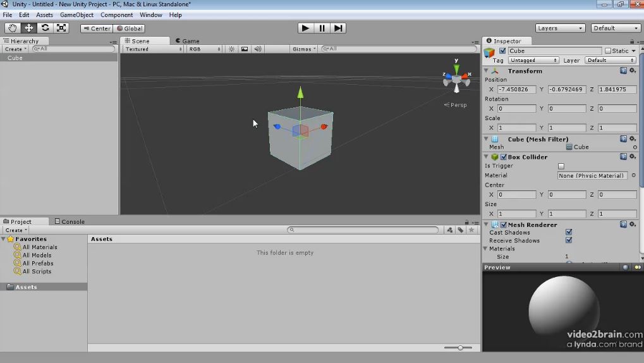
Task: Select the Move tool
Action: (28, 28)
